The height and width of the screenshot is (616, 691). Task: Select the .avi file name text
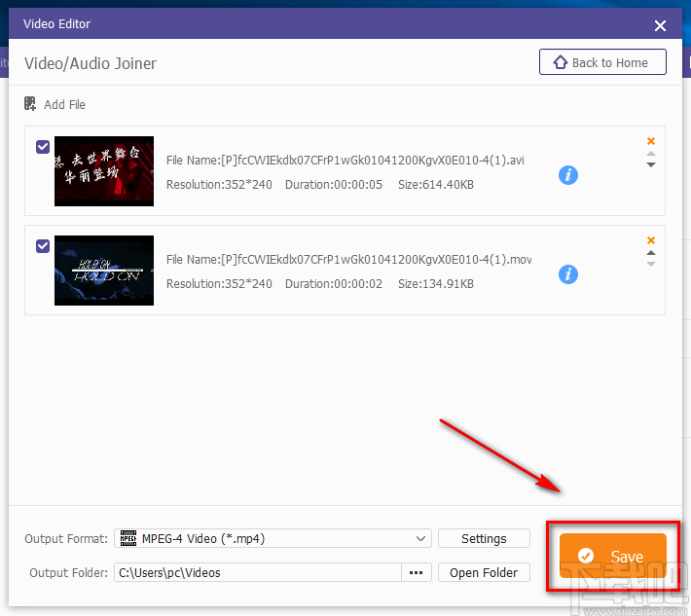tap(345, 160)
